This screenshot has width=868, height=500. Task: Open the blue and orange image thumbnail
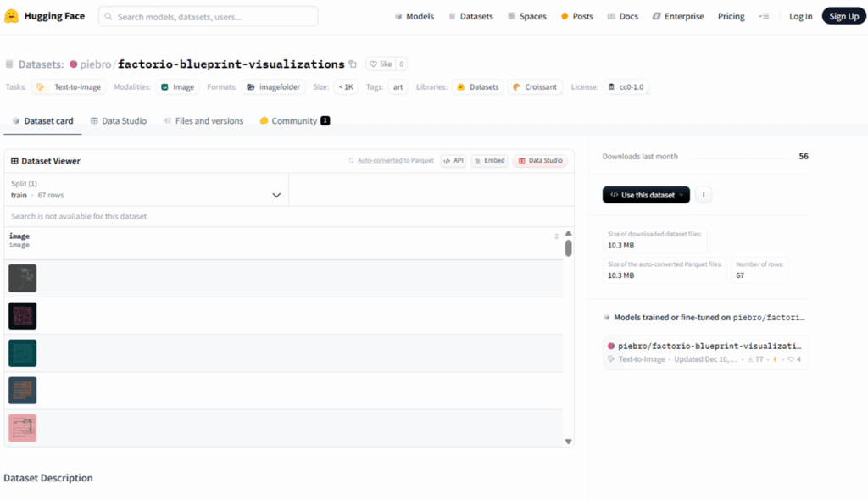[23, 391]
